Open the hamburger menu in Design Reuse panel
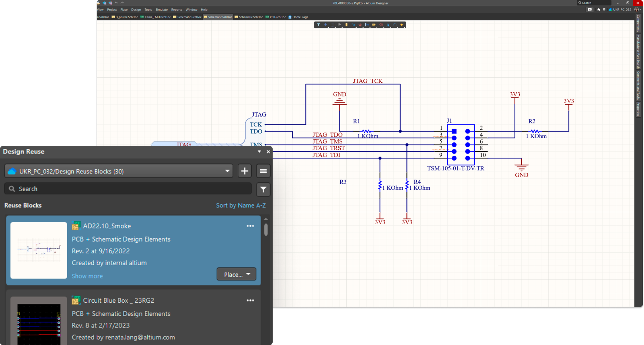644x345 pixels. [x=263, y=171]
